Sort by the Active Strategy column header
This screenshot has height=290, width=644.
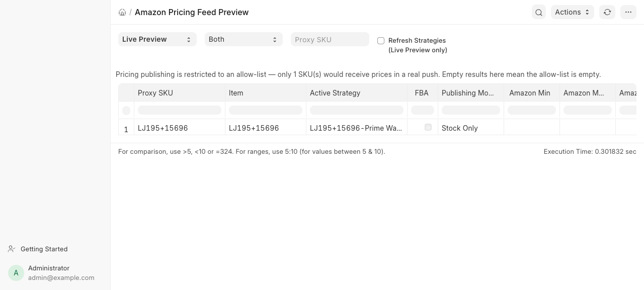click(x=357, y=93)
